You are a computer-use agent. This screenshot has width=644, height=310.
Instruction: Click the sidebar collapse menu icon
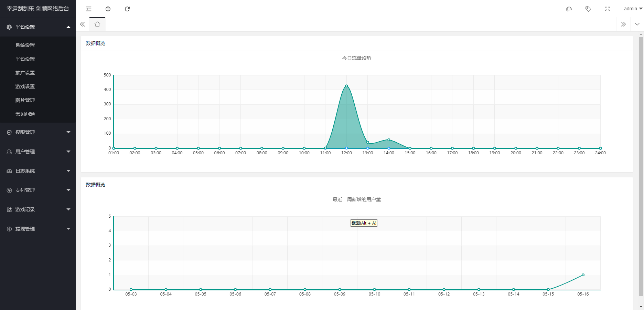(x=89, y=9)
